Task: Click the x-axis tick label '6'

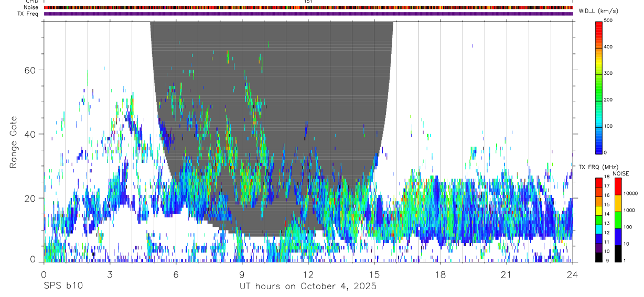Action: [176, 275]
